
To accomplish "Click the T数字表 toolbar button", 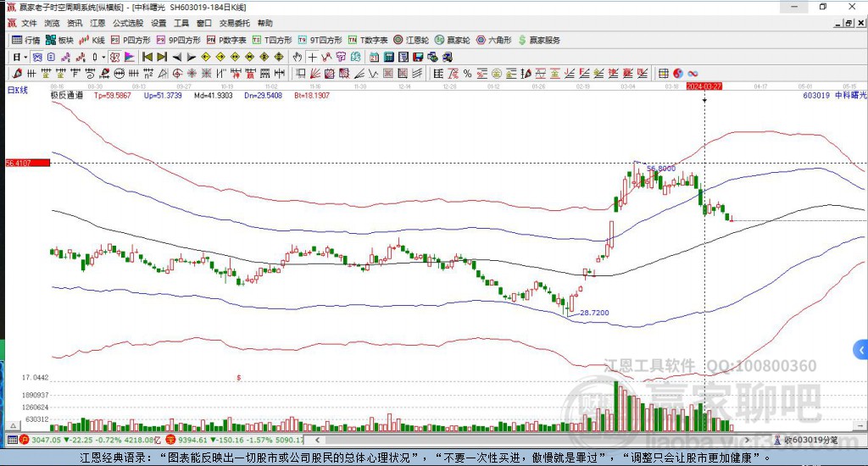I will click(369, 40).
